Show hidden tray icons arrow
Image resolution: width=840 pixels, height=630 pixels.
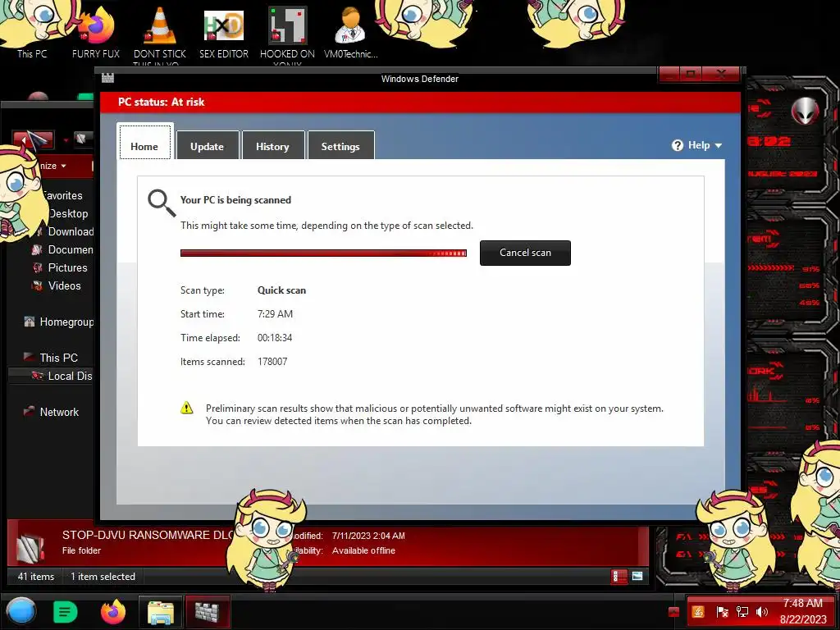(x=673, y=612)
